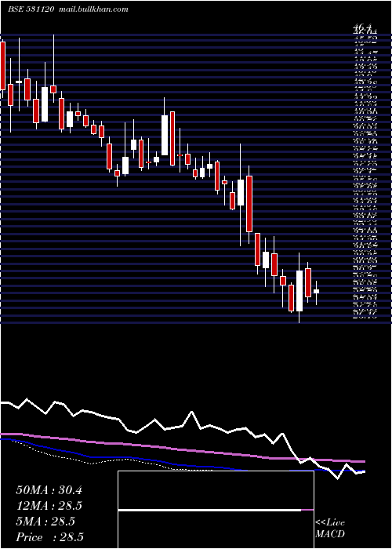Image resolution: width=392 pixels, height=549 pixels.
Task: Select the 12MA : 28.5 readout
Action: point(49,506)
